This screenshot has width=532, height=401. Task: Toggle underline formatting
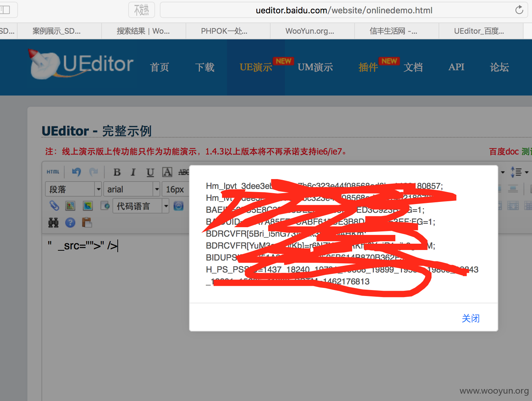[x=150, y=172]
